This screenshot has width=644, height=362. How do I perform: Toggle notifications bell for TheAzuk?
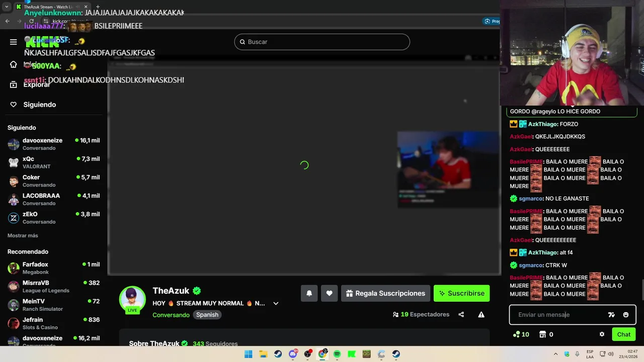pyautogui.click(x=309, y=294)
